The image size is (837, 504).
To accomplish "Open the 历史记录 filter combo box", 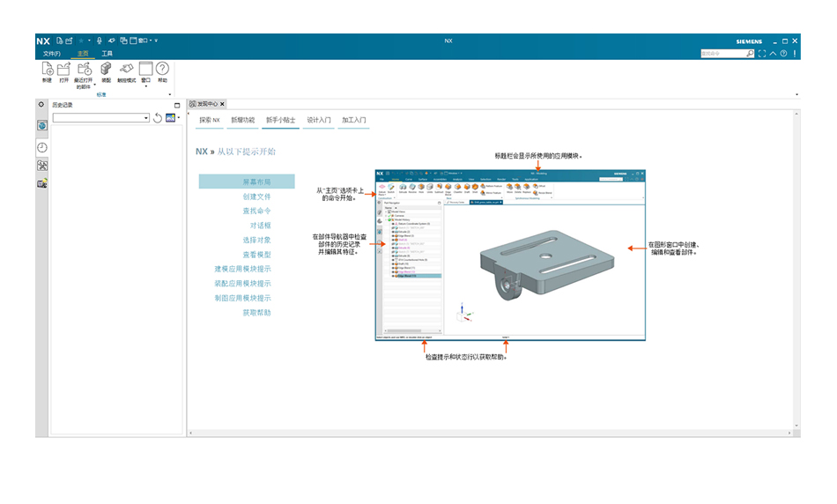I will point(101,118).
